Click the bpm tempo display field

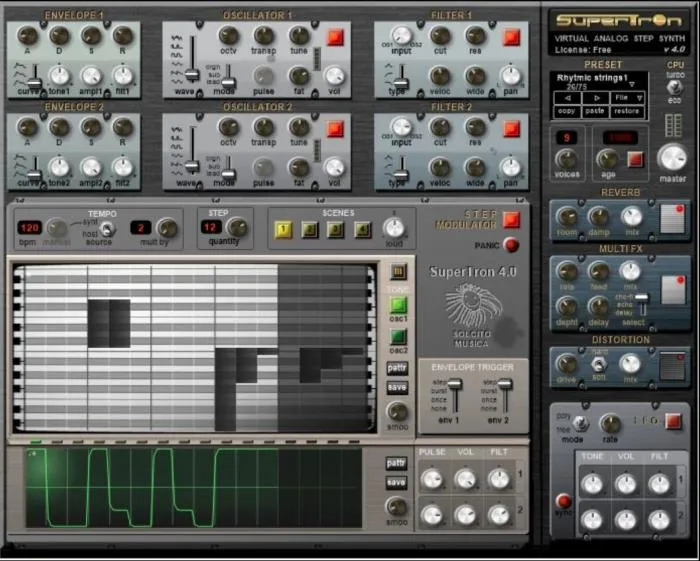click(29, 229)
